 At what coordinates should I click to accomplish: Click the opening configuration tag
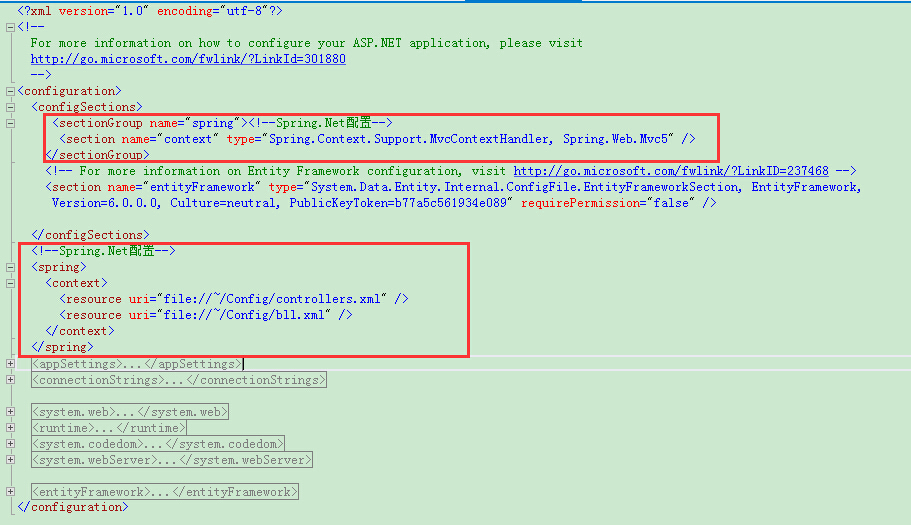pyautogui.click(x=69, y=91)
